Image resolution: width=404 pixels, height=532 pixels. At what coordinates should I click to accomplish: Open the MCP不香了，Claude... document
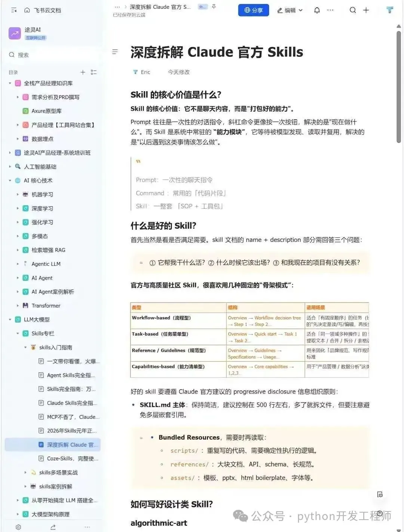pos(70,417)
